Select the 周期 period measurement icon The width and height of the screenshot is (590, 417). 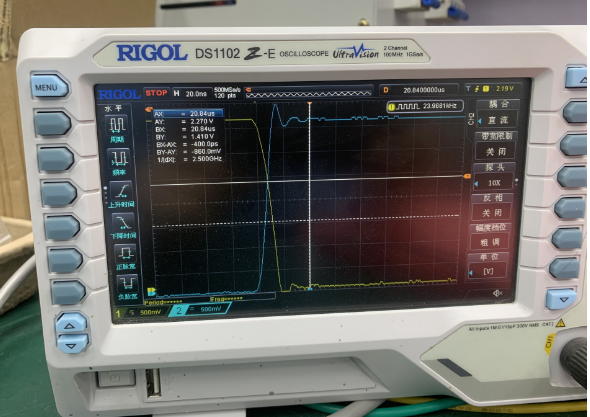(x=117, y=129)
